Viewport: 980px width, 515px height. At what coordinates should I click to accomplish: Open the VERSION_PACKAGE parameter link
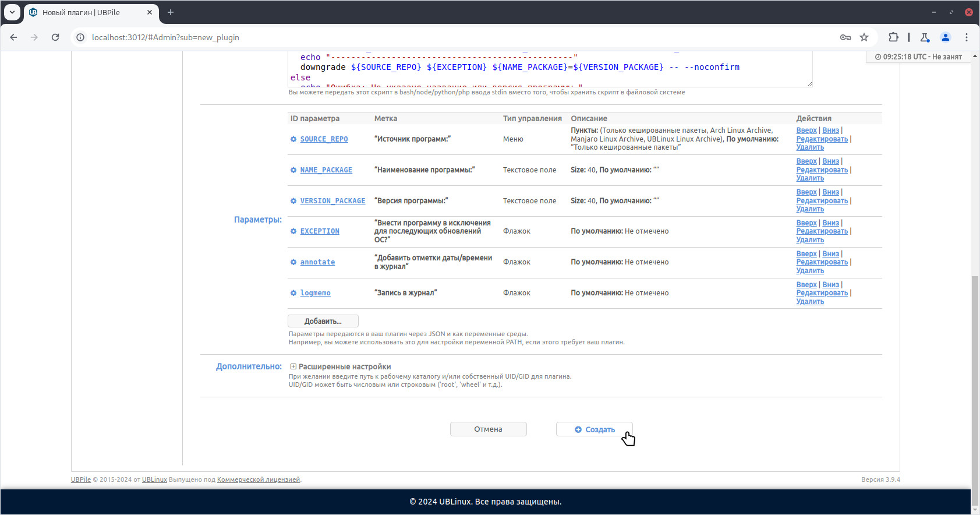click(x=332, y=201)
